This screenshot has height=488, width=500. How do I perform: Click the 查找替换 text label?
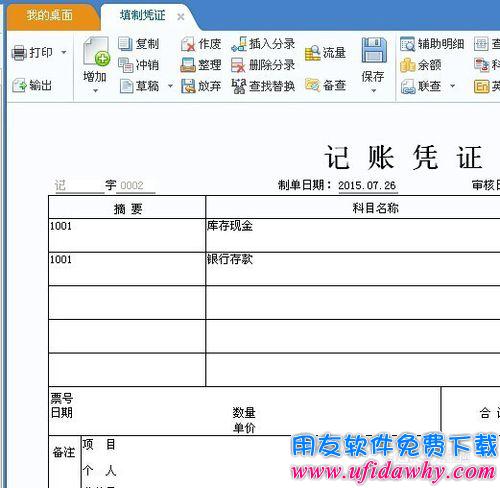click(272, 86)
